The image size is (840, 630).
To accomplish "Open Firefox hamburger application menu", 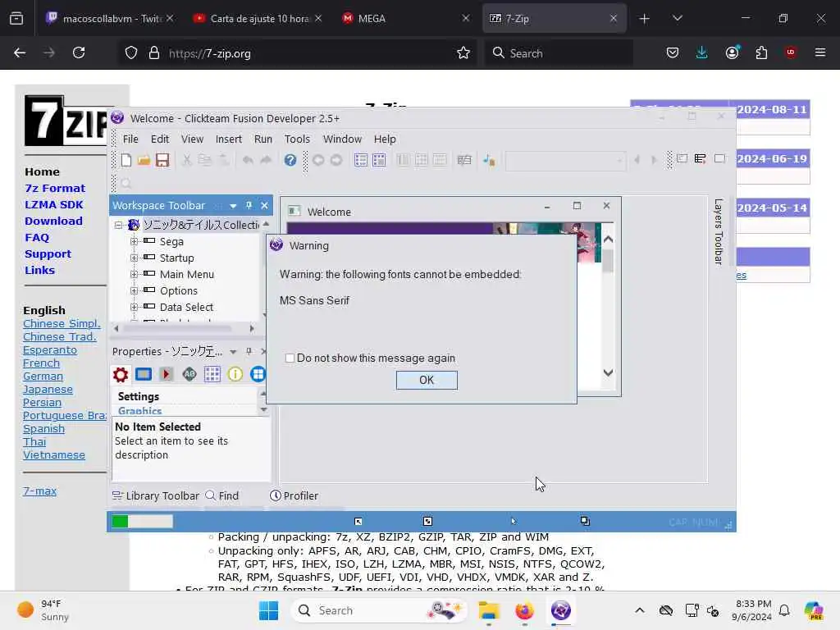I will click(x=820, y=52).
